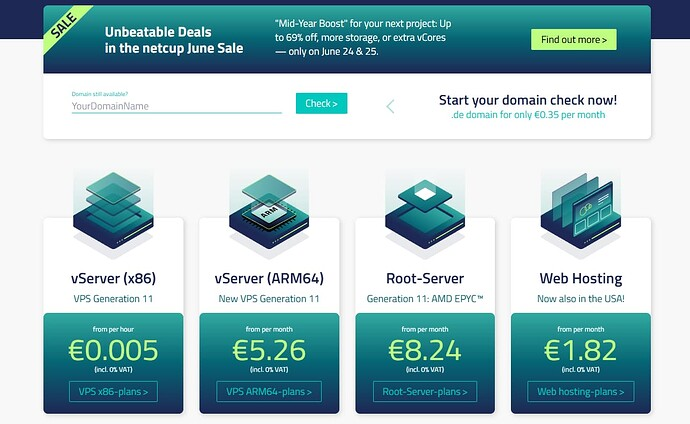
Task: Click the Root-Server hardware icon
Action: coord(425,214)
